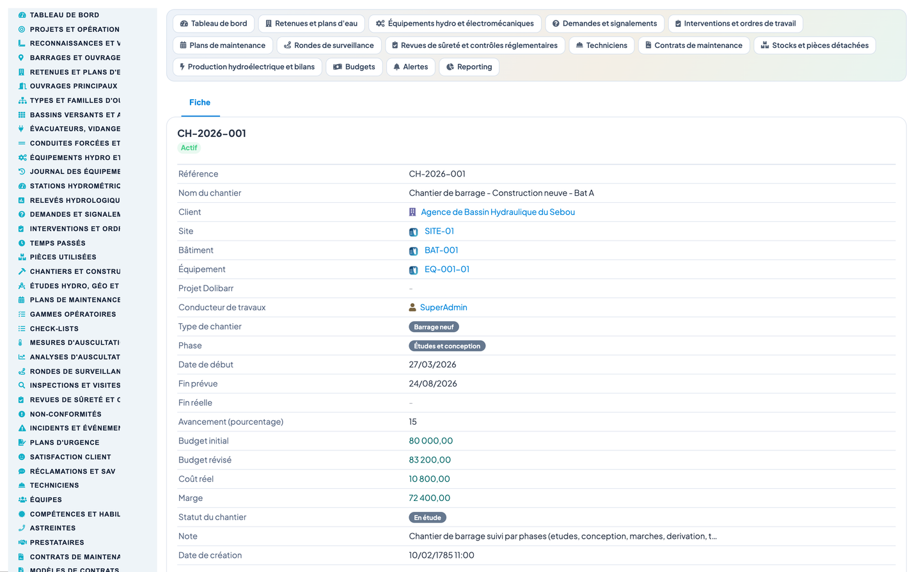Screen dimensions: 924x572
Task: Follow the Agence de Bassin Hydraulique du Sebou link
Action: pos(497,212)
